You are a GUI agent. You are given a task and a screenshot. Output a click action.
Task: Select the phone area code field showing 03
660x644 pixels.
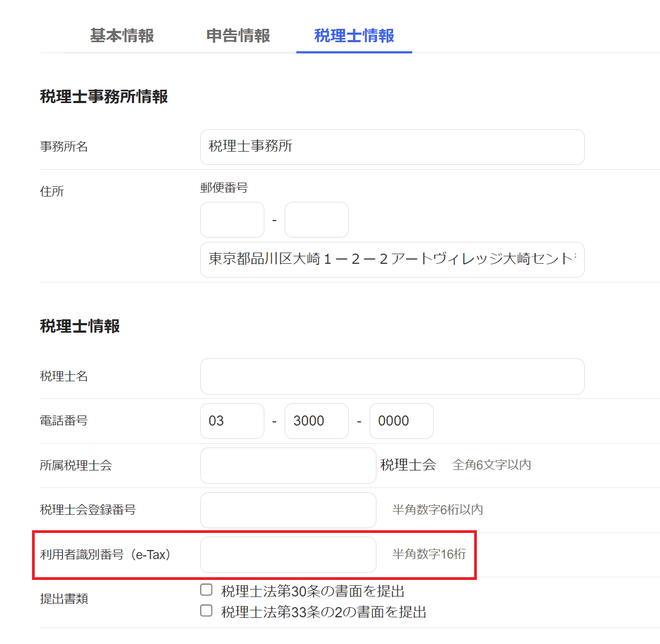(x=232, y=421)
